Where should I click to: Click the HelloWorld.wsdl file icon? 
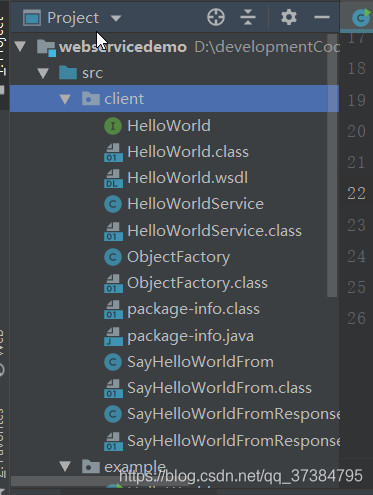[113, 178]
